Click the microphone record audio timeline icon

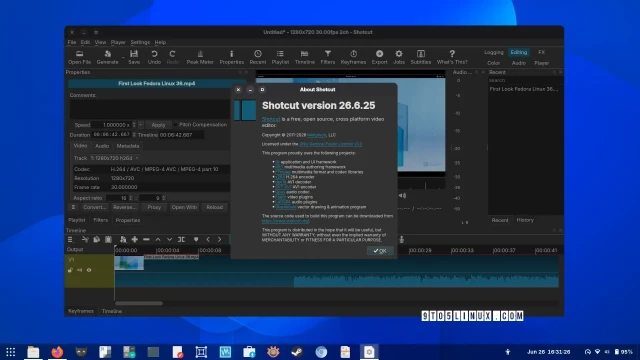pos(402,240)
